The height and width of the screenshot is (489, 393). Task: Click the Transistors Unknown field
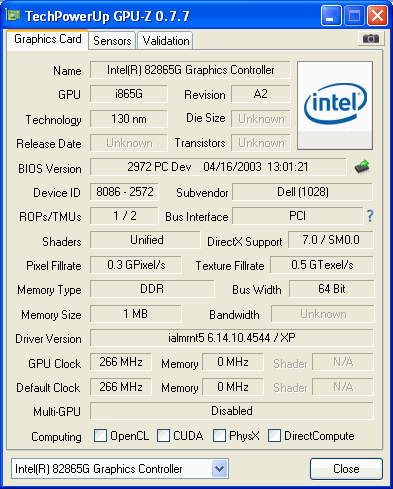pos(261,143)
